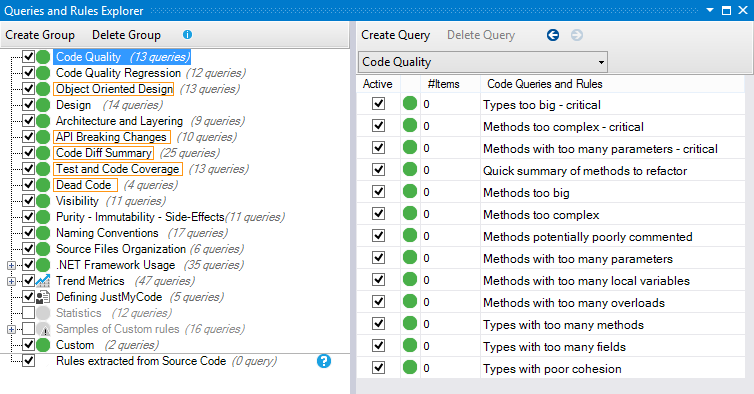Expand the .NET Framework Usage tree node

12,265
